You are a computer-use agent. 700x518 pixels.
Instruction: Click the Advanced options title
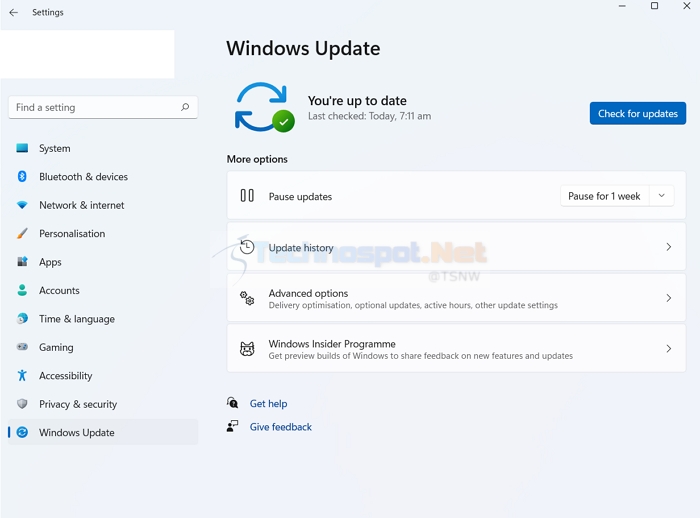[308, 293]
